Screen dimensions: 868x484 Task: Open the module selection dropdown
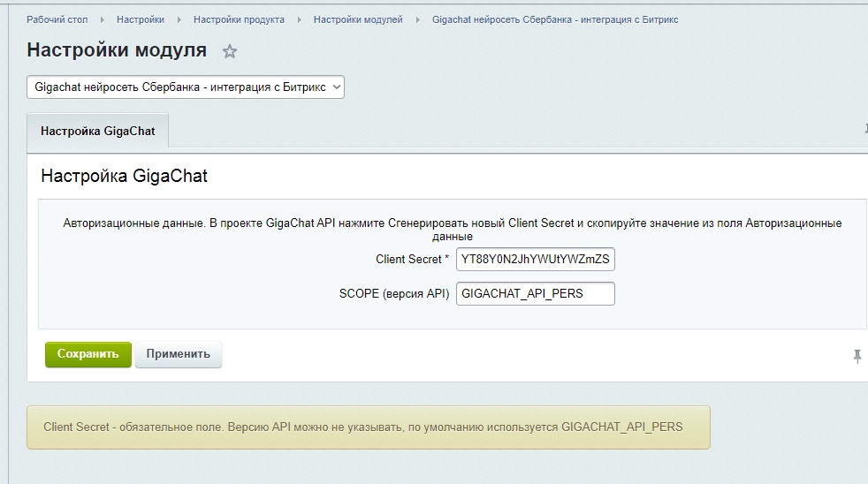[x=185, y=87]
